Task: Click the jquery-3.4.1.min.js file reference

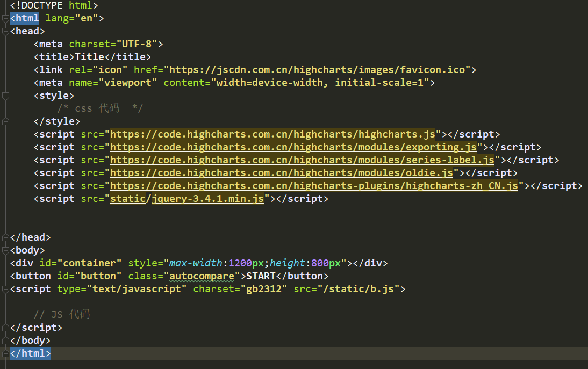Action: tap(208, 199)
